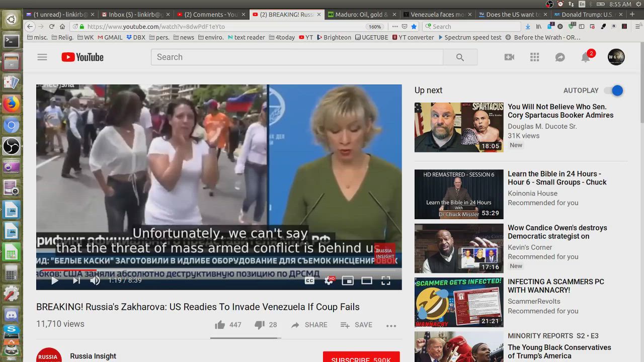
Task: Click the Subscribe button for Russia Insight
Action: point(361,357)
